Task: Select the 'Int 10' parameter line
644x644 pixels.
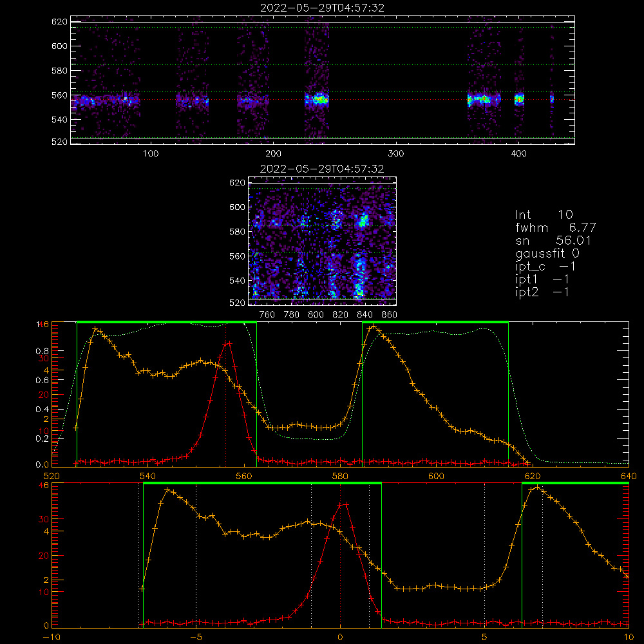Action: [544, 214]
